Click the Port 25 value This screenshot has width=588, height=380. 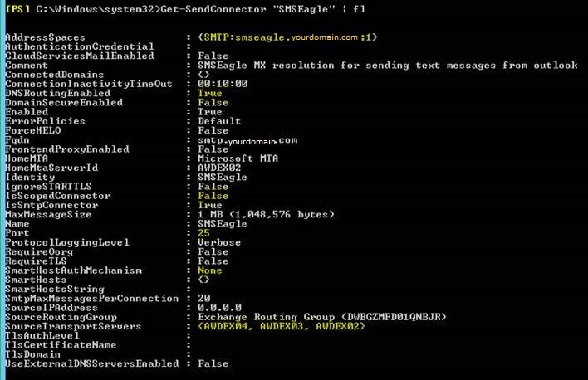tap(204, 233)
